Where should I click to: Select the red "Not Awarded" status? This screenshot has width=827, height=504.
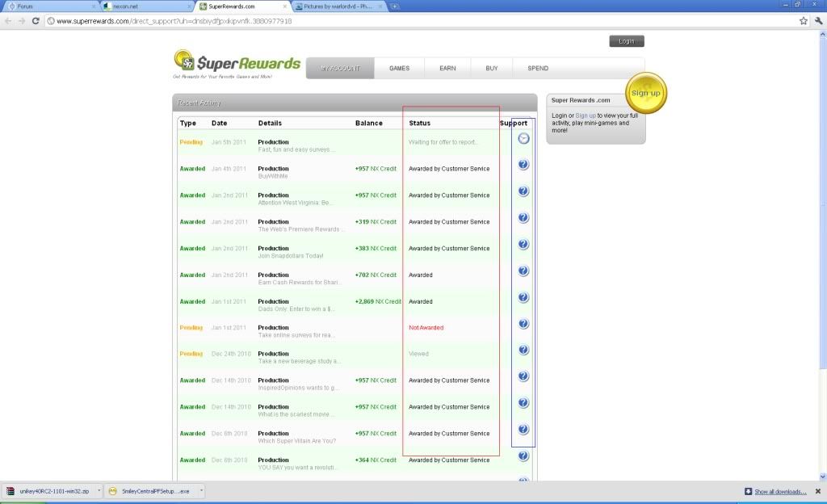pos(426,327)
